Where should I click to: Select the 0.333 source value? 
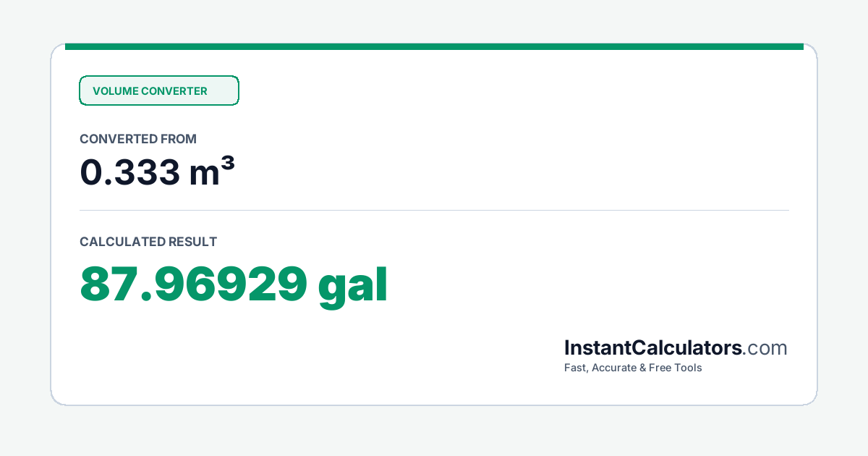click(129, 172)
